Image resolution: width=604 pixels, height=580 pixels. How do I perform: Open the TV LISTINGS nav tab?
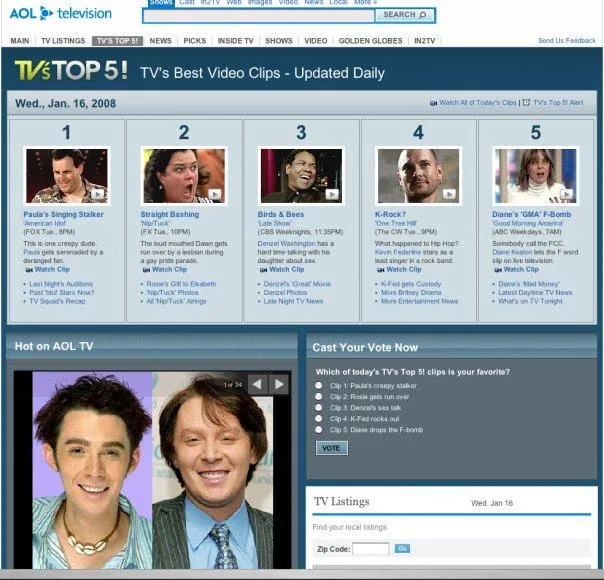click(x=63, y=41)
